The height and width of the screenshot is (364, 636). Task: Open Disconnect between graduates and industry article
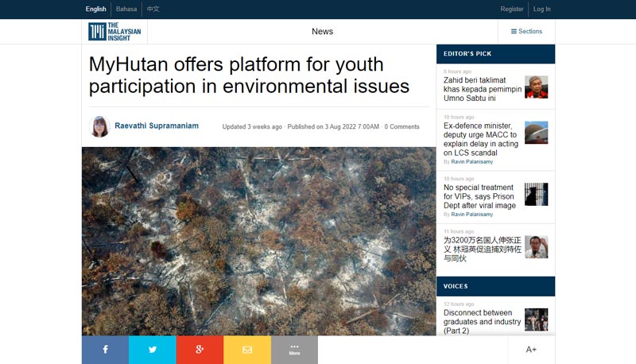pyautogui.click(x=482, y=321)
